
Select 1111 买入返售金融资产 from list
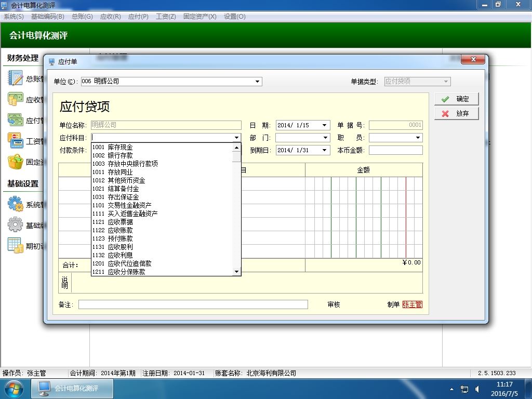[162, 214]
